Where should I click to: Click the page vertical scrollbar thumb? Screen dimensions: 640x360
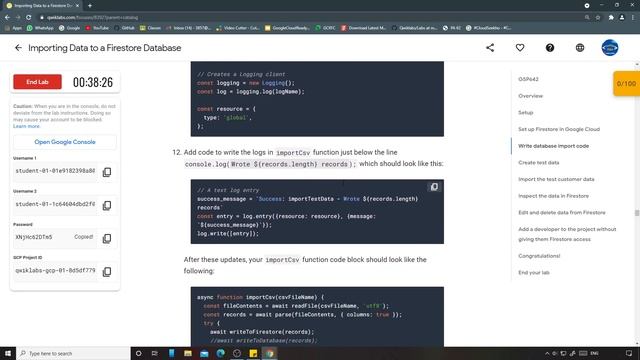[637, 213]
